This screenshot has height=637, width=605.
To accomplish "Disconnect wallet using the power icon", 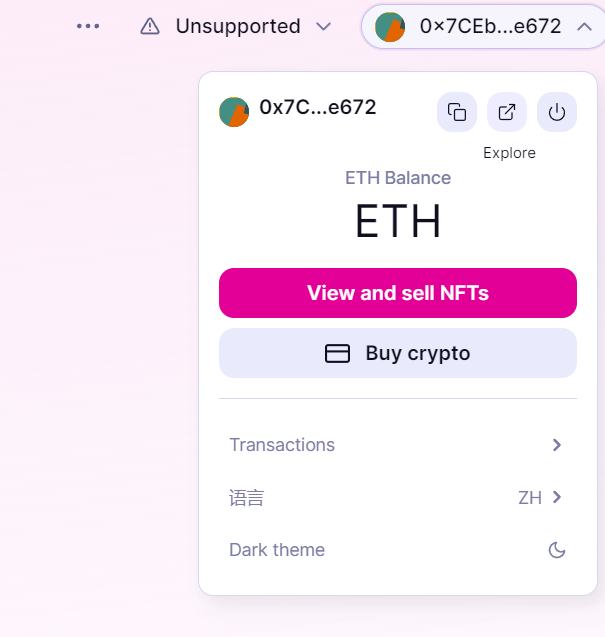I will [x=557, y=112].
